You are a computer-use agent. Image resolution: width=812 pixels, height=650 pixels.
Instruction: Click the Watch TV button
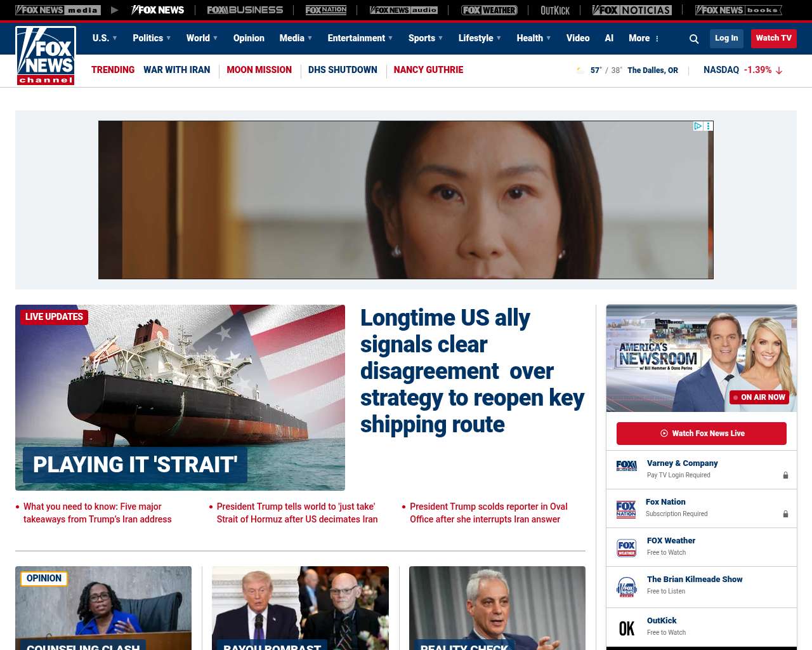pos(774,38)
